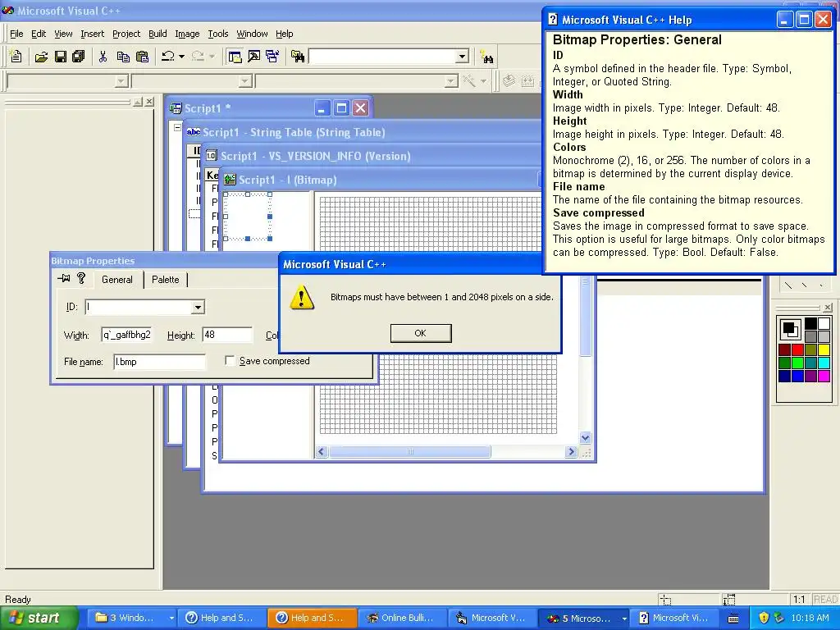Viewport: 840px width, 630px height.
Task: Open the View menu
Action: pyautogui.click(x=63, y=34)
